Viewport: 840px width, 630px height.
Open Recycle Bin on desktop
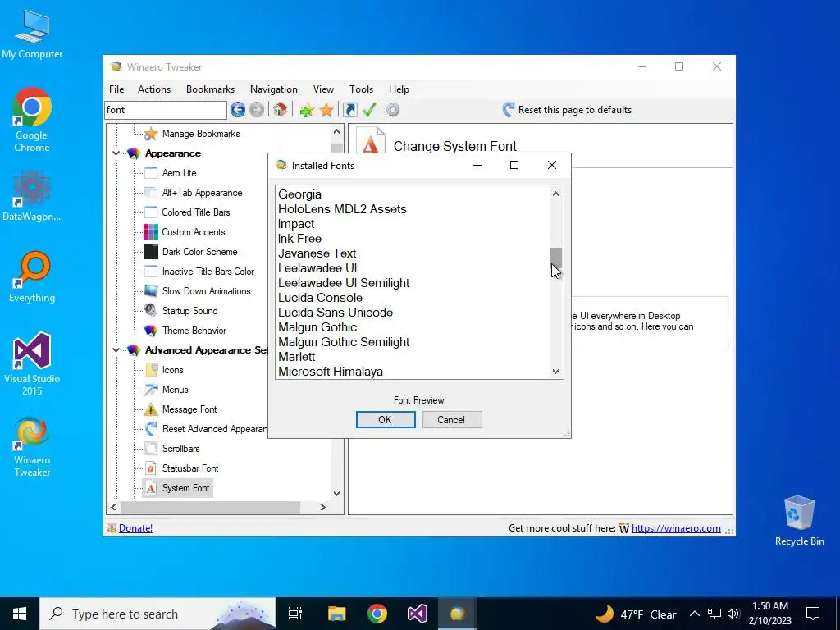(799, 521)
